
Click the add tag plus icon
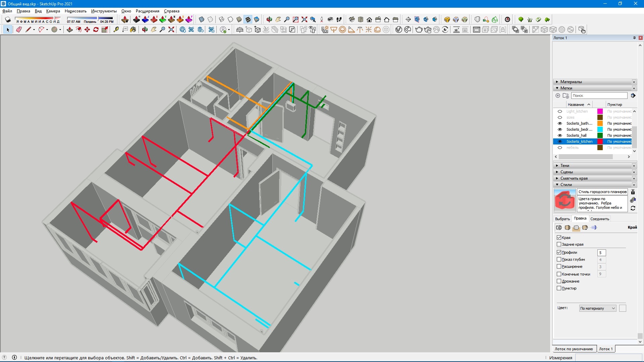point(558,96)
